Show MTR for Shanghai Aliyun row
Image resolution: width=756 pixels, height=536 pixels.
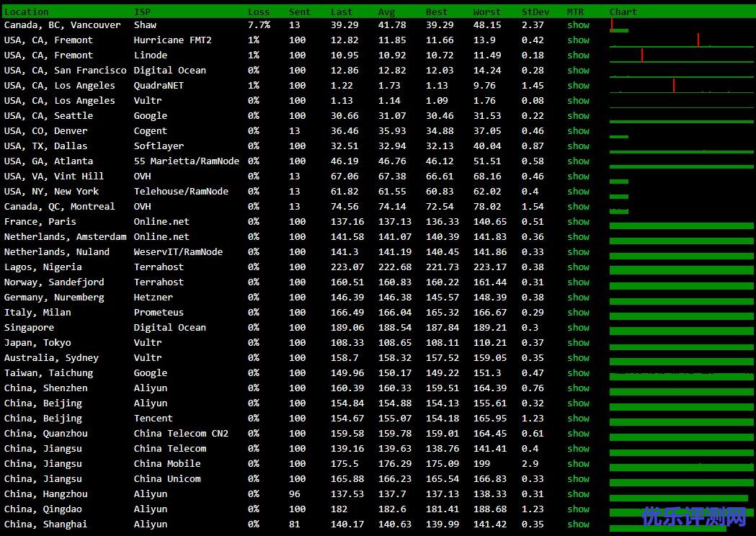click(578, 524)
